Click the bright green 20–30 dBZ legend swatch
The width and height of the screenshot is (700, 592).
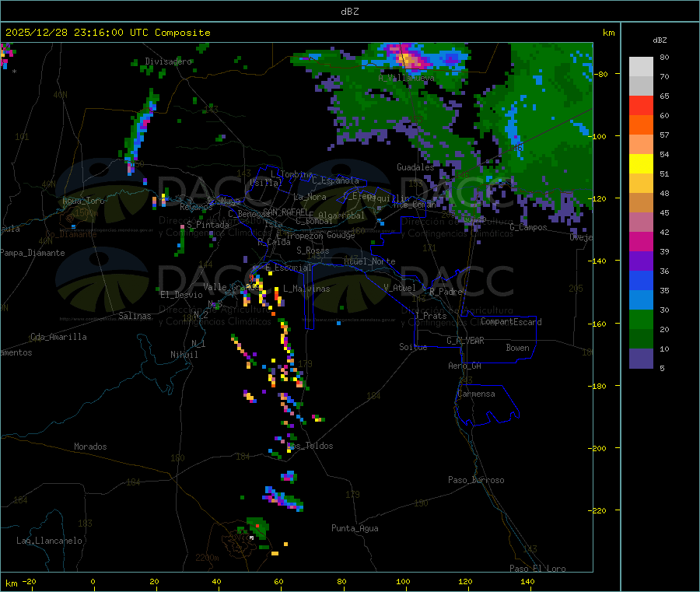[641, 319]
